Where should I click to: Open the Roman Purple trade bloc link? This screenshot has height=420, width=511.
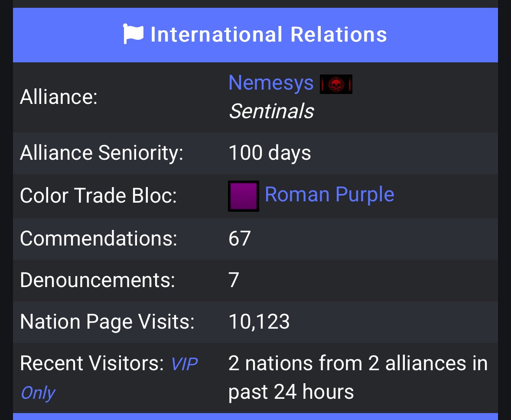pyautogui.click(x=329, y=195)
